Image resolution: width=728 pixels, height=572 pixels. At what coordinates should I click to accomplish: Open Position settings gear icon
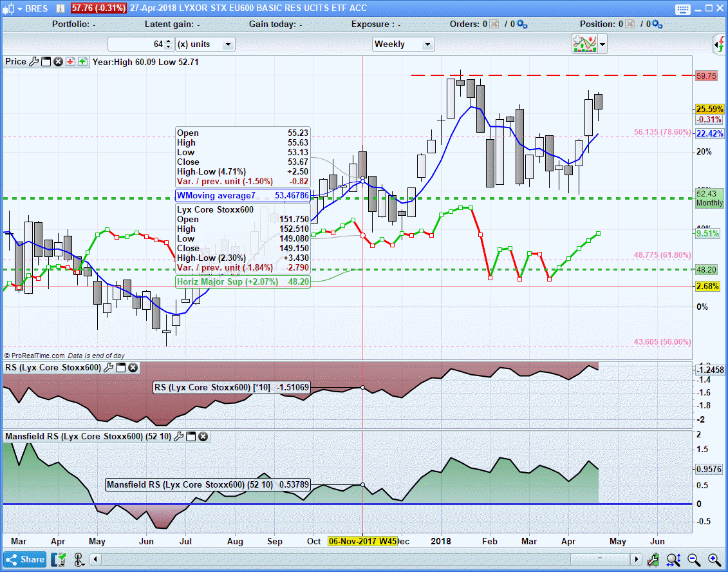(657, 24)
